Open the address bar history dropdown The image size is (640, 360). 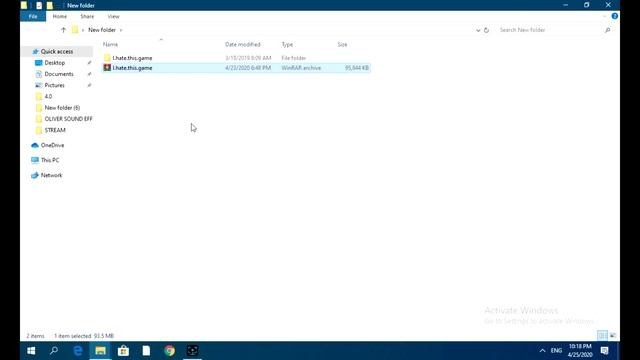pos(478,30)
